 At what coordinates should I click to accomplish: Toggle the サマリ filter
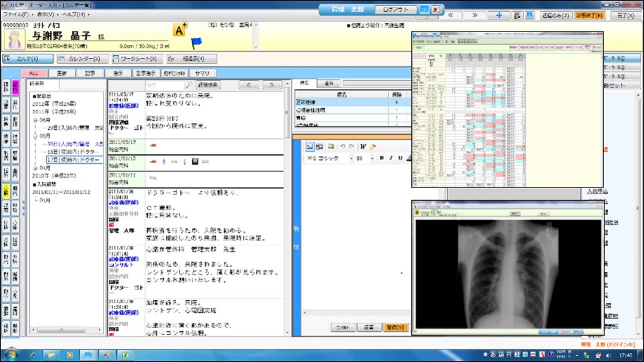[x=202, y=73]
